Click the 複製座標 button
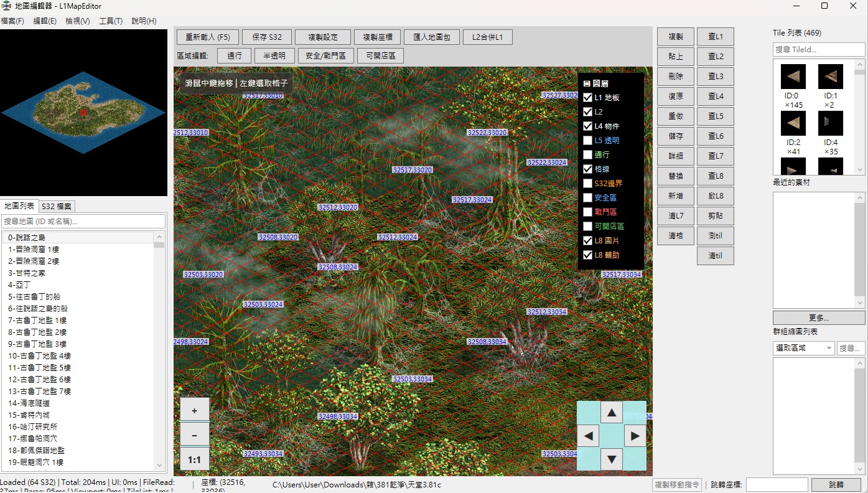The height and width of the screenshot is (493, 868). [377, 37]
